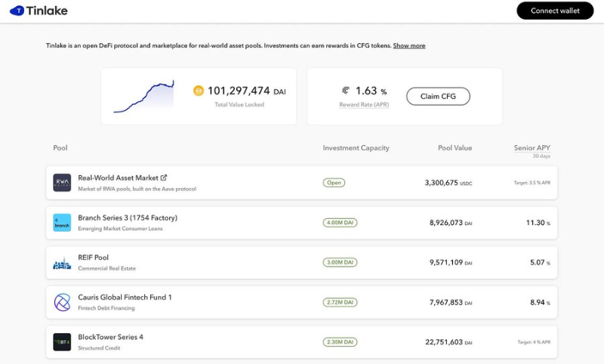Open the Cauris Global Fintech Fund 1 pool
The width and height of the screenshot is (604, 364).
click(x=301, y=302)
